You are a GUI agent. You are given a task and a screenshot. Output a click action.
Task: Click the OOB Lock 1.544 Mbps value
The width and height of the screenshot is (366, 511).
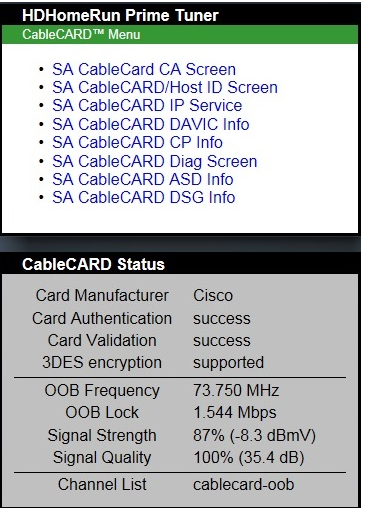[235, 413]
